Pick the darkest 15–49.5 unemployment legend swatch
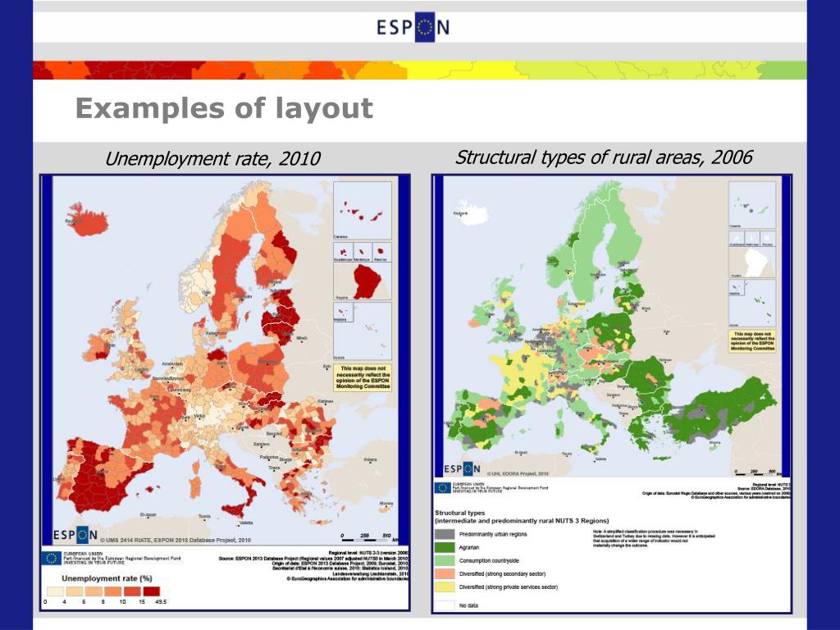Viewport: 840px width, 630px height. coord(152,591)
